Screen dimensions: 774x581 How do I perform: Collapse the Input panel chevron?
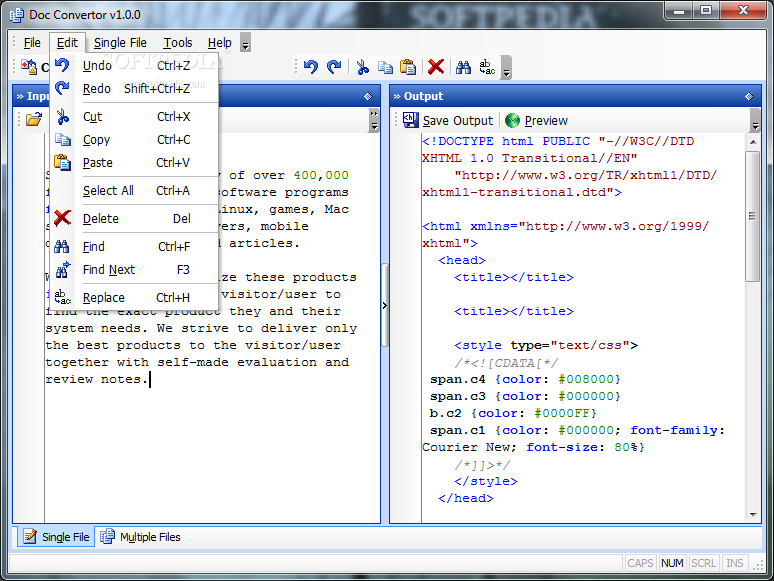(x=20, y=96)
